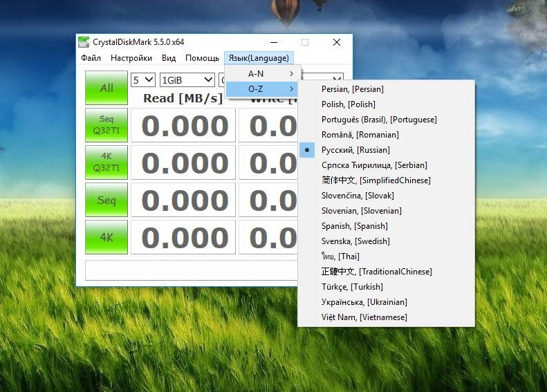
Task: Run all tests with the All button
Action: pos(106,88)
